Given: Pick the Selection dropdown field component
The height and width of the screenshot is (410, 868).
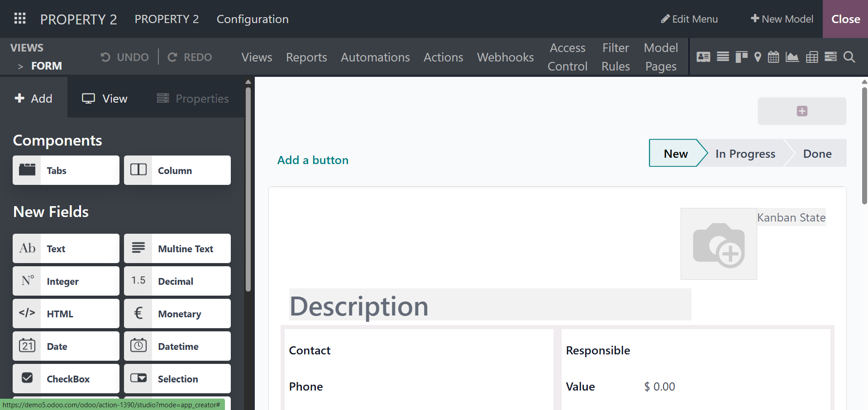Looking at the screenshot, I should (177, 378).
